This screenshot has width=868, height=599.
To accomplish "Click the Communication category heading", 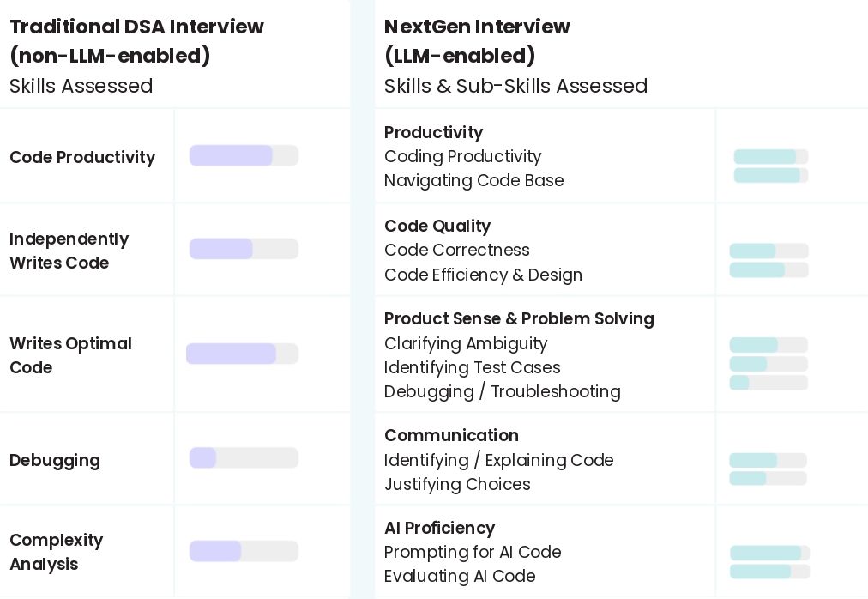I will [451, 435].
